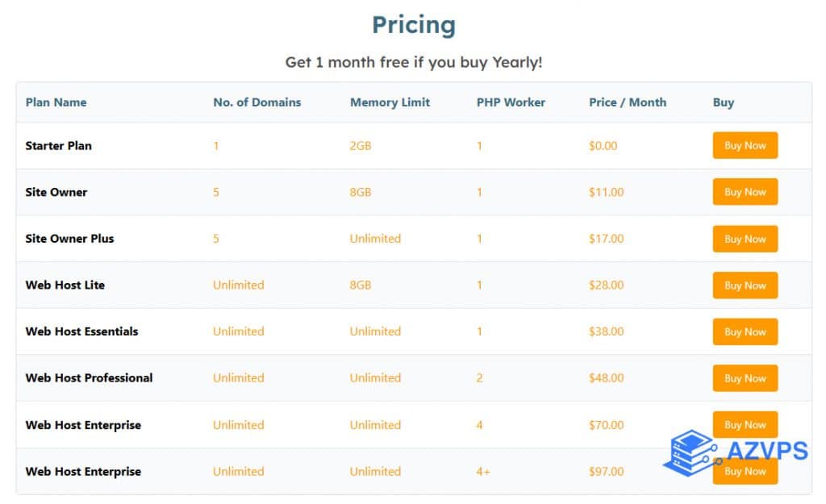Click the Memory Limit column header

pyautogui.click(x=390, y=102)
